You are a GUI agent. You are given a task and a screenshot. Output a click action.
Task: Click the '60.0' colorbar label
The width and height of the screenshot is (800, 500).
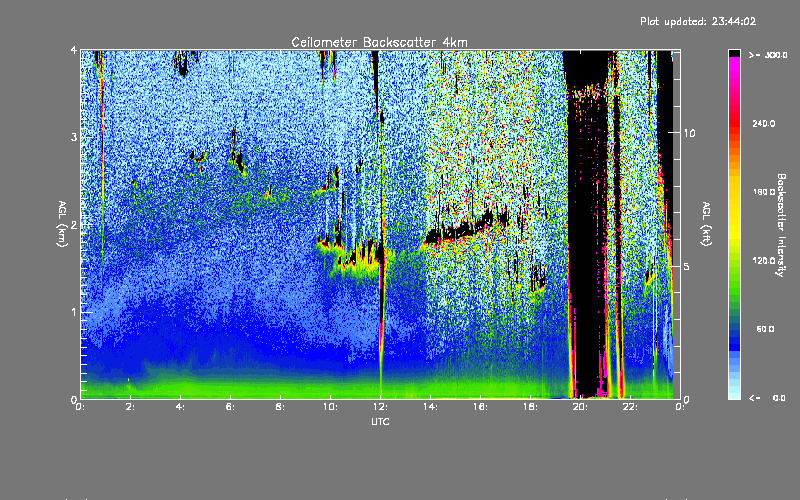(x=765, y=329)
